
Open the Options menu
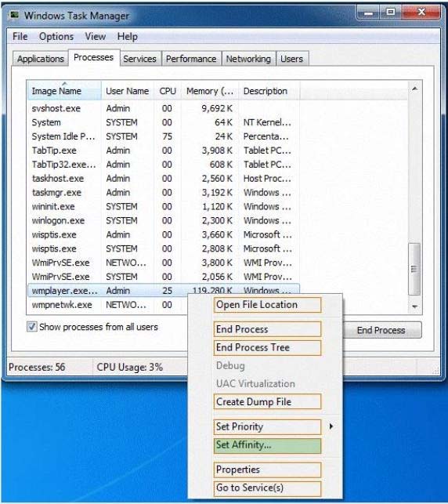coord(56,36)
